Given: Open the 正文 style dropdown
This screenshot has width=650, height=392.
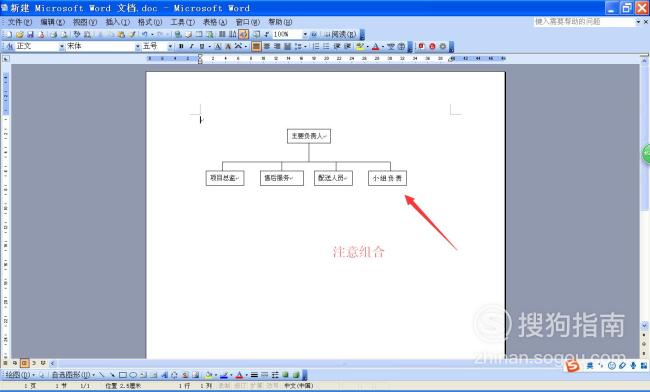Looking at the screenshot, I should (62, 46).
